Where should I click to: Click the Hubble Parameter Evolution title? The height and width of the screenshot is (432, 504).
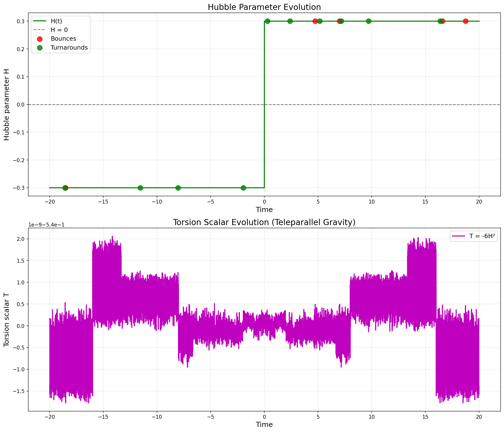tap(264, 7)
